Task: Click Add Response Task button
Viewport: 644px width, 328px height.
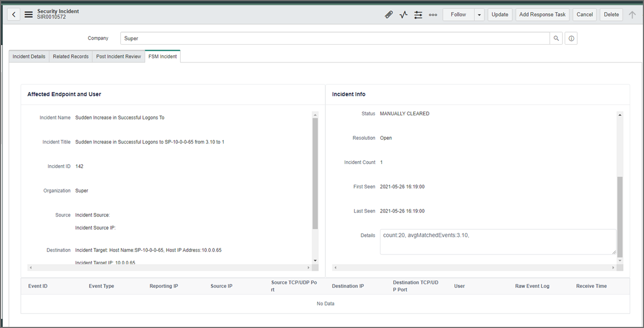Action: point(542,14)
